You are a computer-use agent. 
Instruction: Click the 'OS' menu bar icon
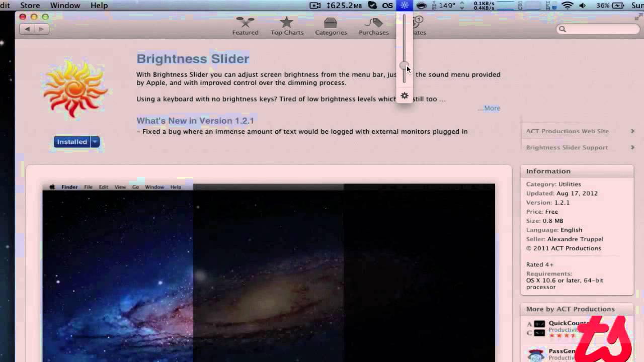pyautogui.click(x=387, y=6)
